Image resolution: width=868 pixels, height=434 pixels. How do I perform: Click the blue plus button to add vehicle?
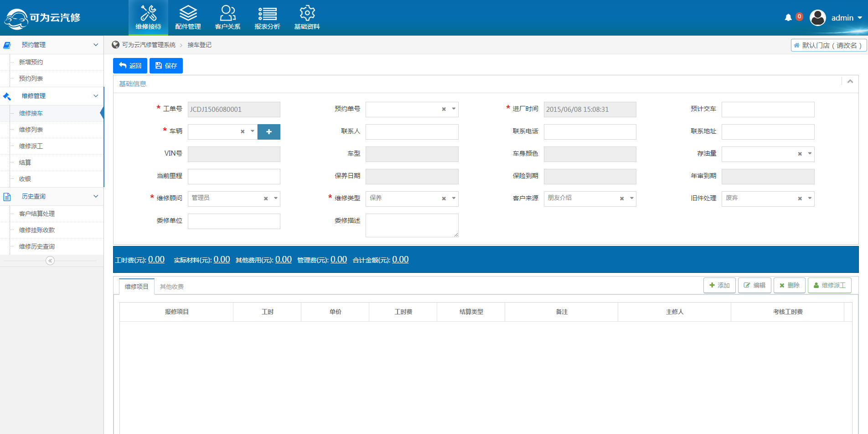pos(269,132)
